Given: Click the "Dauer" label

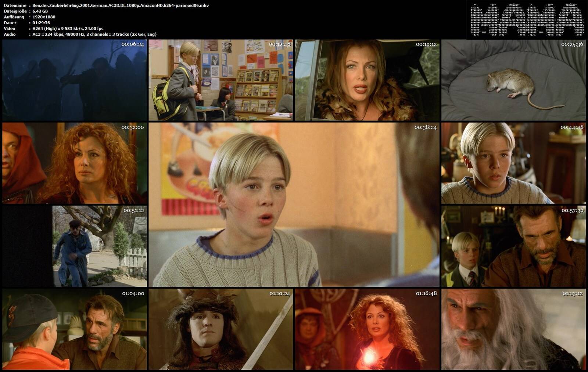Looking at the screenshot, I should tap(10, 23).
